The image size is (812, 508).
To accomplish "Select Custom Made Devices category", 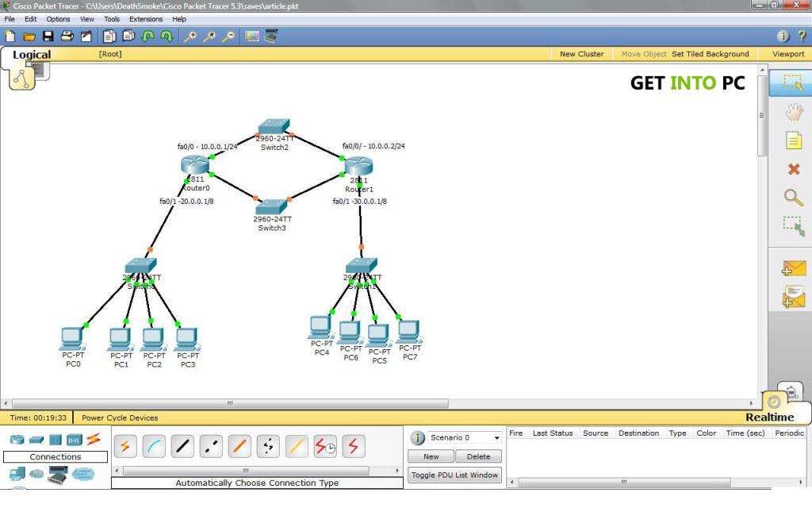I will tap(57, 475).
